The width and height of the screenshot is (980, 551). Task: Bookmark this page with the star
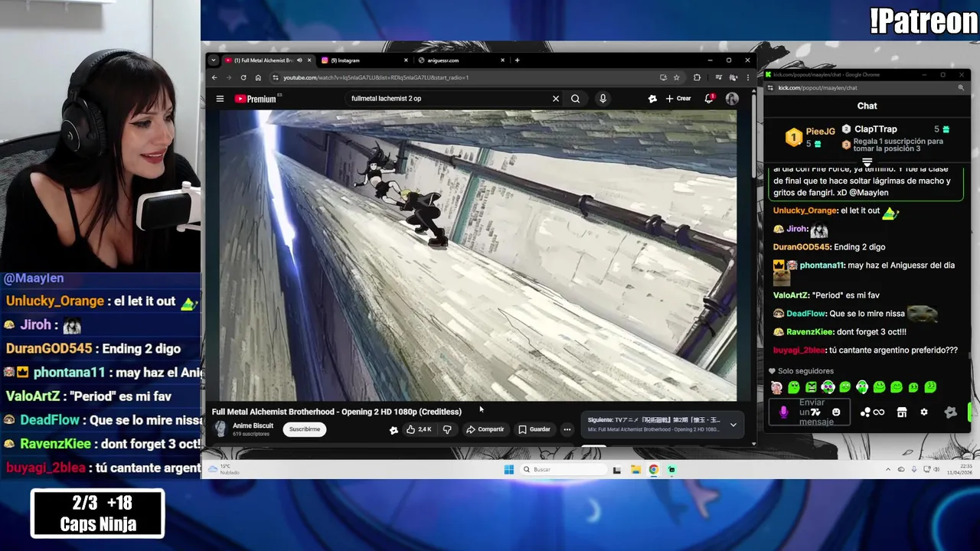click(x=676, y=77)
